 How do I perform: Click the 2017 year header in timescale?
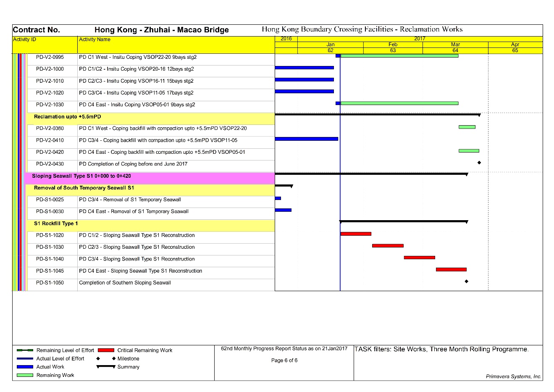[420, 39]
